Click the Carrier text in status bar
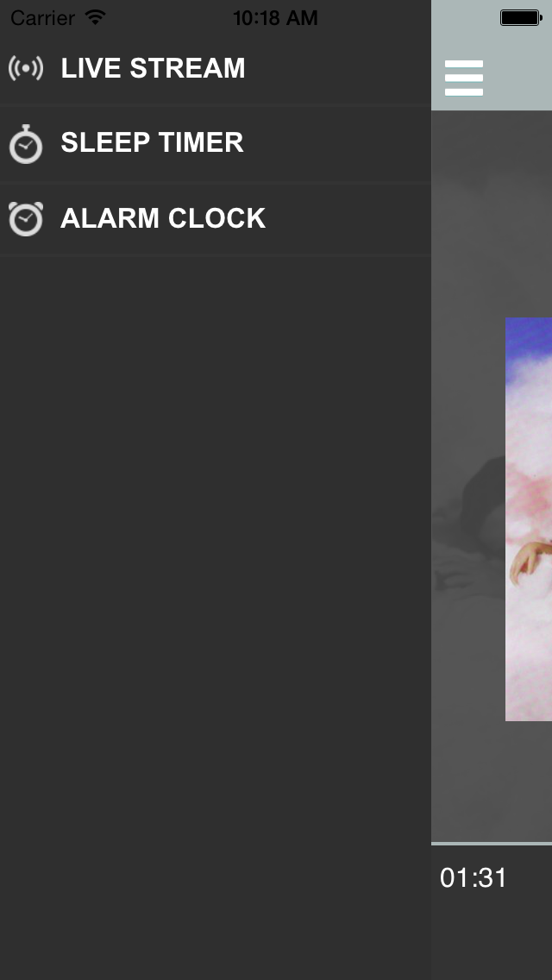Image resolution: width=552 pixels, height=980 pixels. (42, 17)
